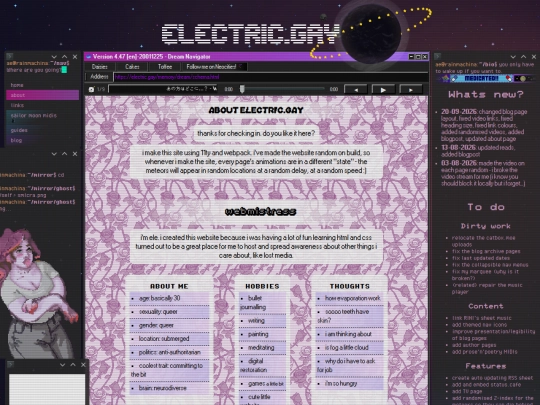This screenshot has height=405, width=540.
Task: Click the 'ABOUT ELECTRIC.GAY' page heading
Action: (x=256, y=110)
